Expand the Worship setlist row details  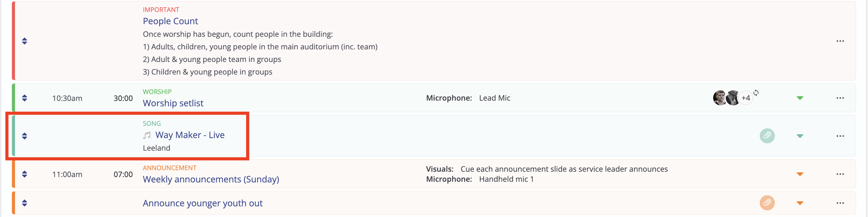(800, 98)
